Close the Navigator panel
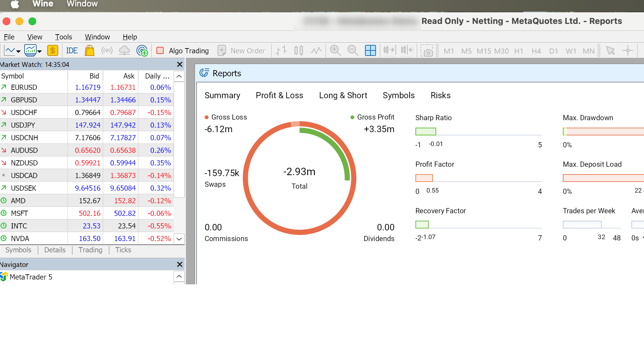 (x=180, y=264)
